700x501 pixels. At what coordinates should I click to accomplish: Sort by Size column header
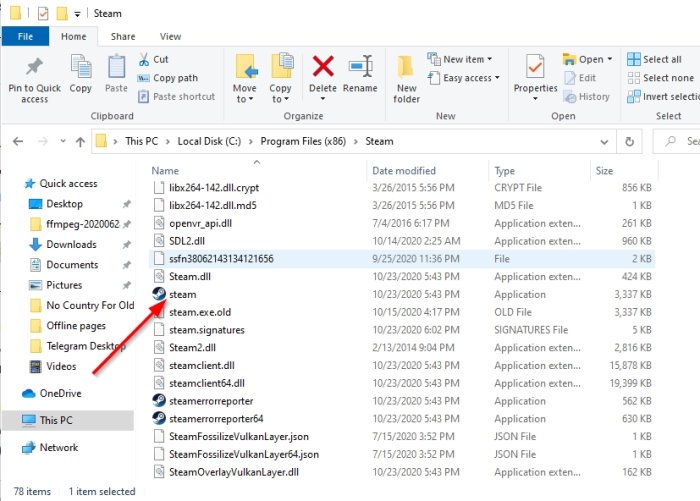click(604, 171)
